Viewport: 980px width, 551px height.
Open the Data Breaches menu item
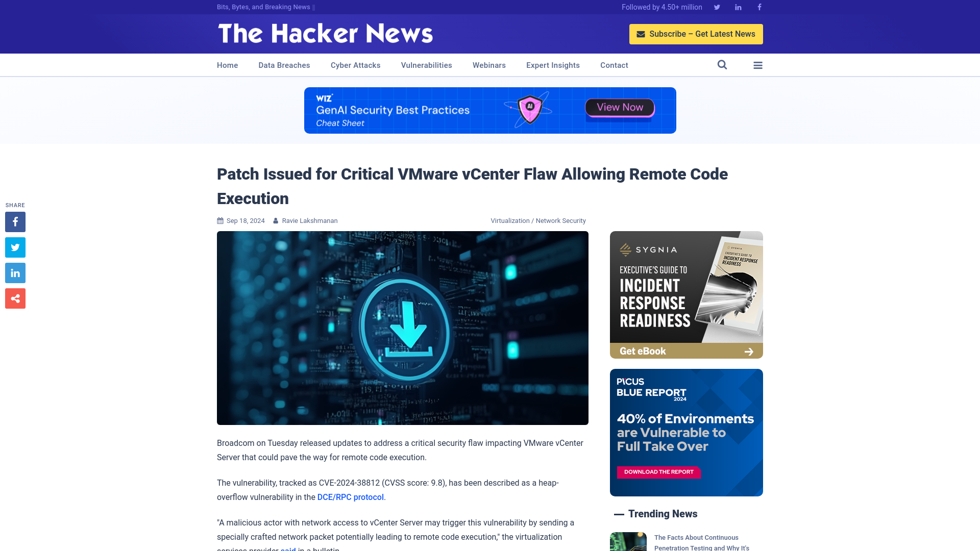point(284,65)
